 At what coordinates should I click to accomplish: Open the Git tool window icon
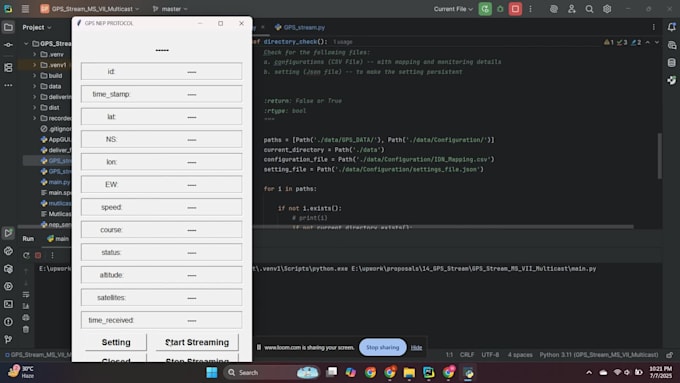coord(8,339)
